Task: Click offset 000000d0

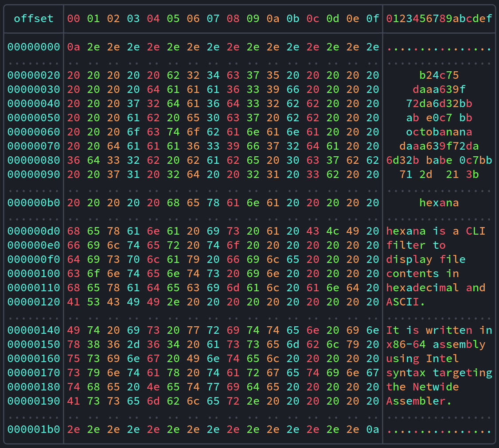Action: [34, 231]
